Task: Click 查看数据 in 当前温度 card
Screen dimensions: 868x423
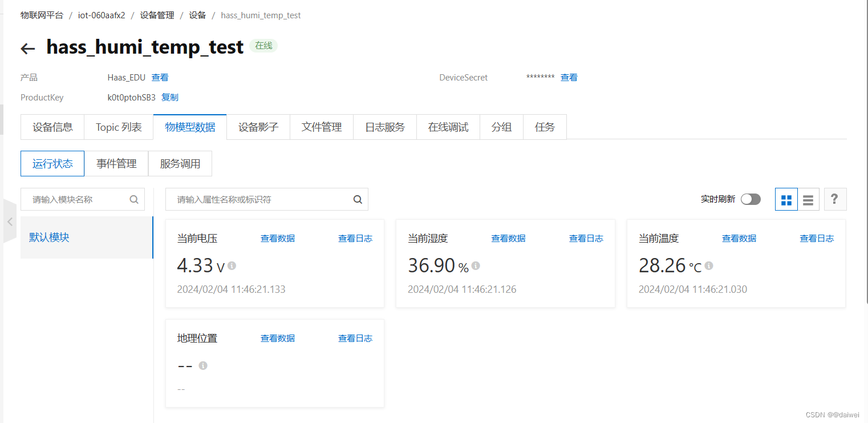Action: (739, 239)
